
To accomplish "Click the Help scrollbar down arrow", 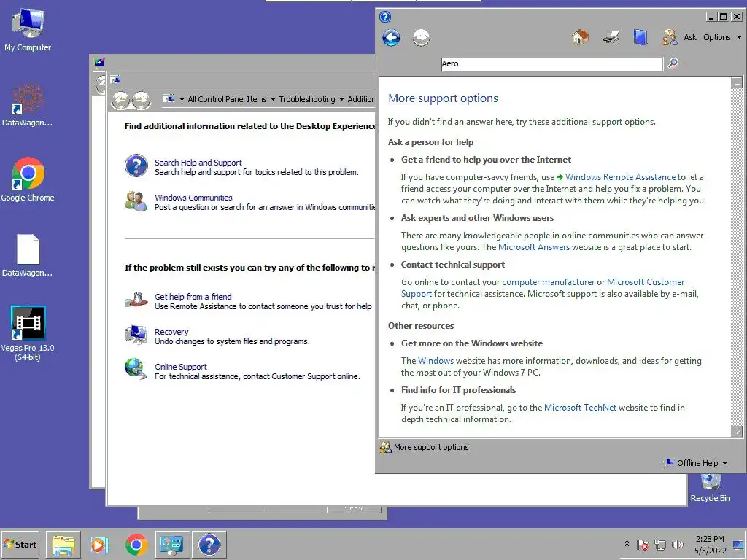I will (x=737, y=432).
